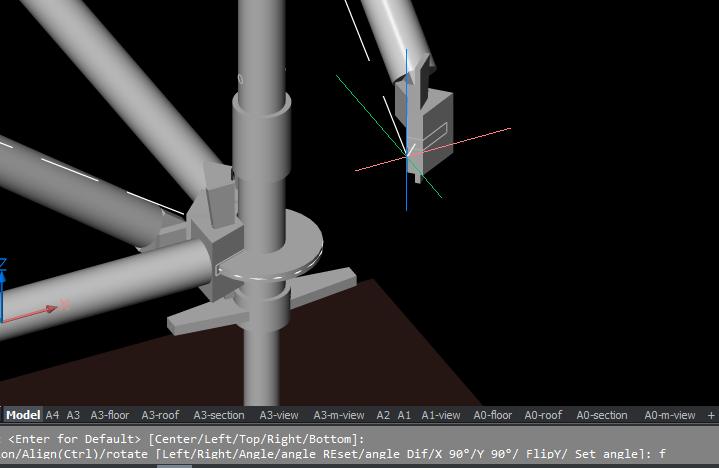Open the A0-section layout tab
The height and width of the screenshot is (468, 719).
[x=602, y=415]
